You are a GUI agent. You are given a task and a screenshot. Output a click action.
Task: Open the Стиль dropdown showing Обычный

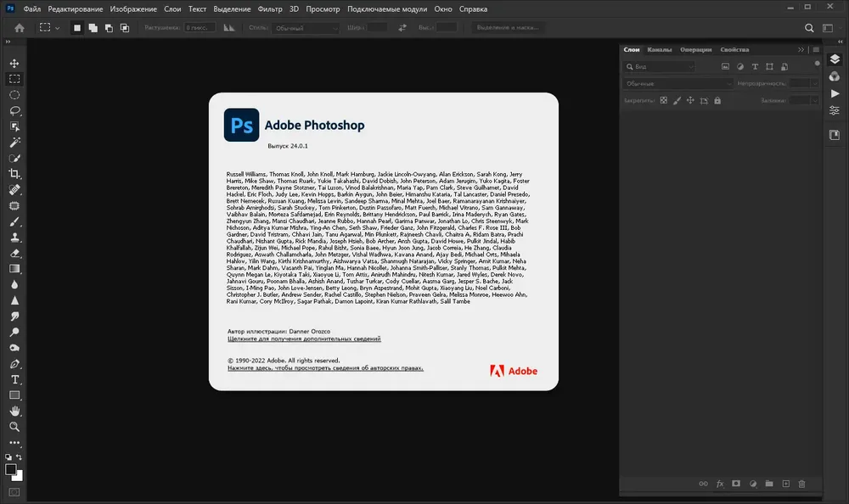pos(306,28)
